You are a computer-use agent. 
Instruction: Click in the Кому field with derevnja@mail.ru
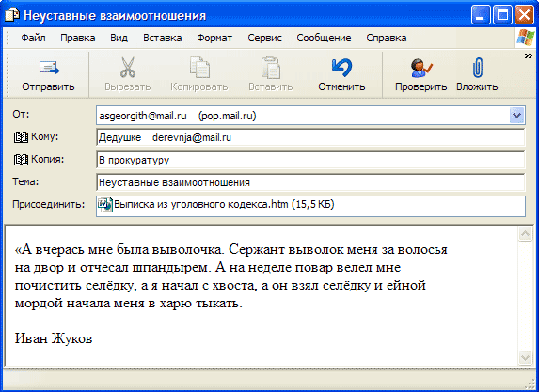(310, 138)
